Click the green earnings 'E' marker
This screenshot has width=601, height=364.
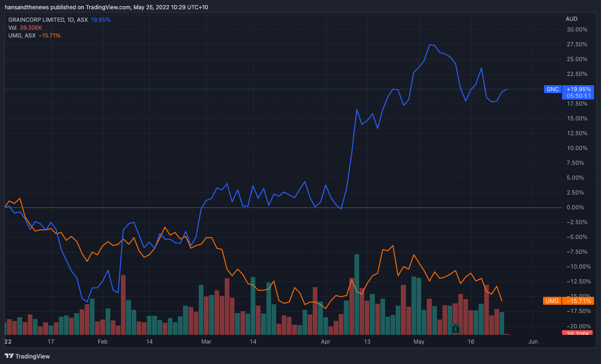(456, 329)
